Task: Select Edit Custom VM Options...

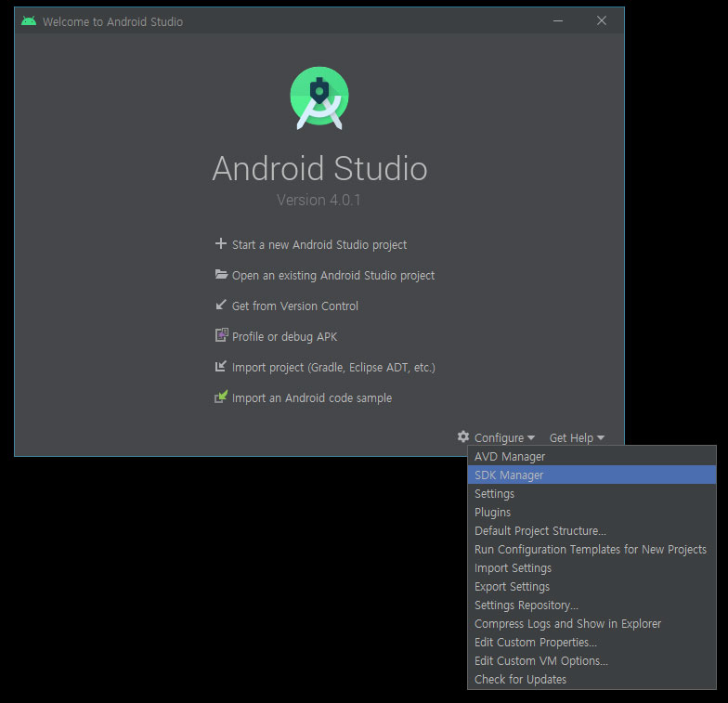Action: tap(591, 661)
